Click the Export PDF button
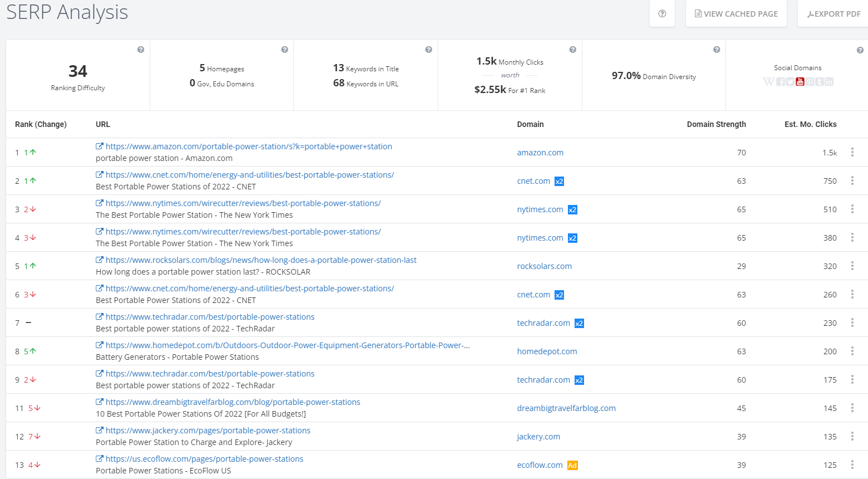Viewport: 868px width, 479px height. pyautogui.click(x=833, y=14)
